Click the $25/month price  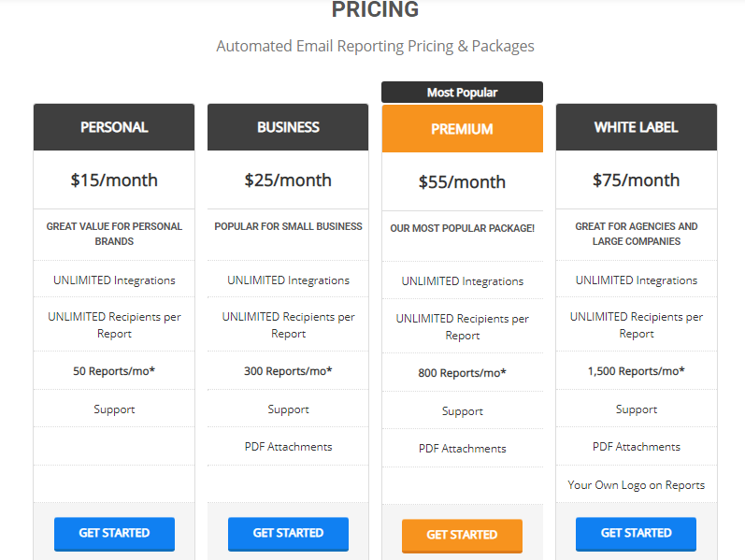[288, 180]
